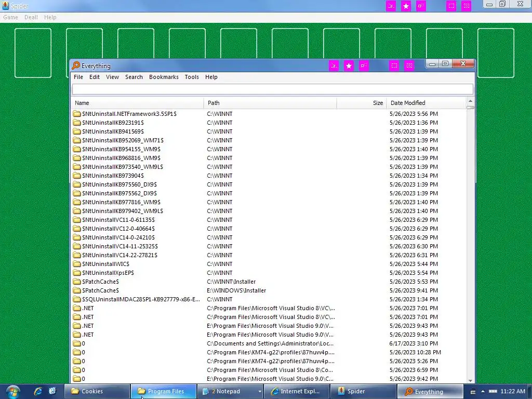Click the results scrollbar down arrow
The image size is (532, 399).
[x=470, y=380]
